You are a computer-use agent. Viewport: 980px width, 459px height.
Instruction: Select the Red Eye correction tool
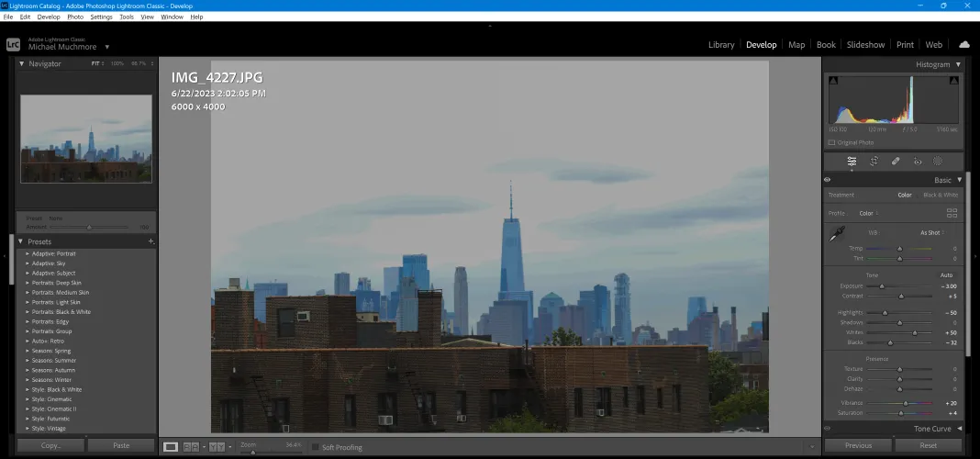point(917,162)
